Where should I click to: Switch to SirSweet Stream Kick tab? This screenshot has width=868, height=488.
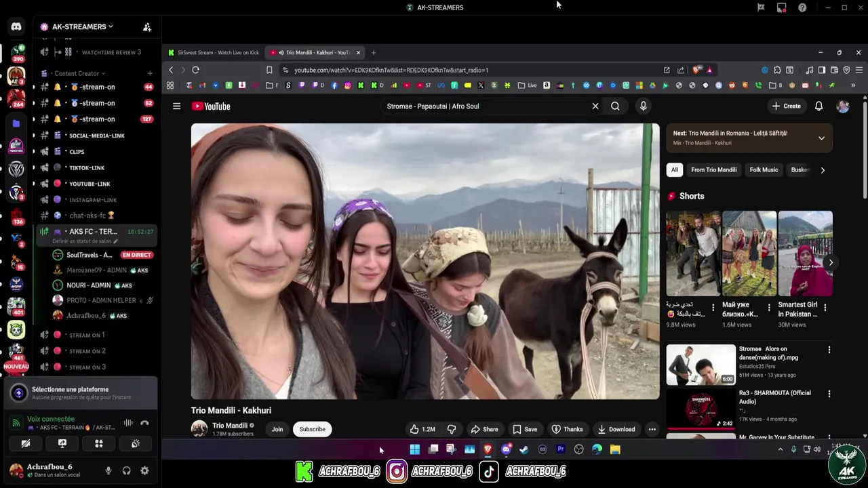click(x=213, y=52)
